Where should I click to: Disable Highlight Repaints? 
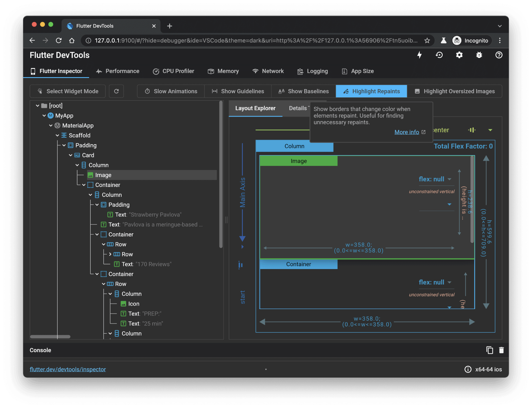[x=371, y=91]
